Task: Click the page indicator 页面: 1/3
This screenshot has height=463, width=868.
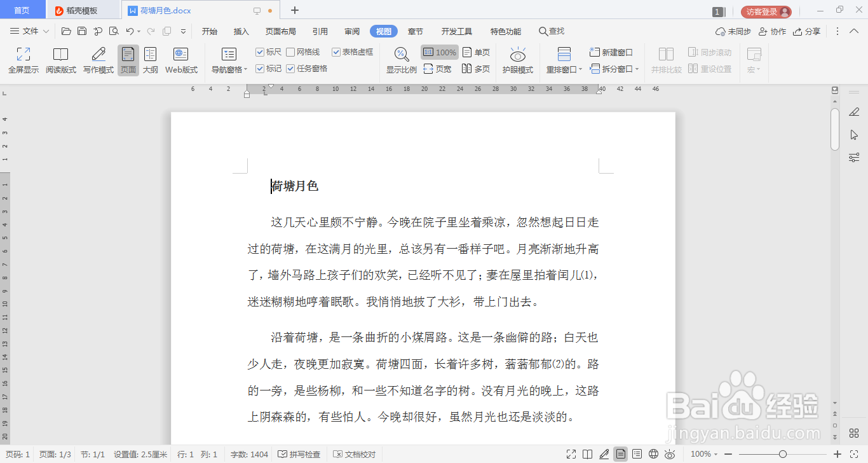Action: 55,455
